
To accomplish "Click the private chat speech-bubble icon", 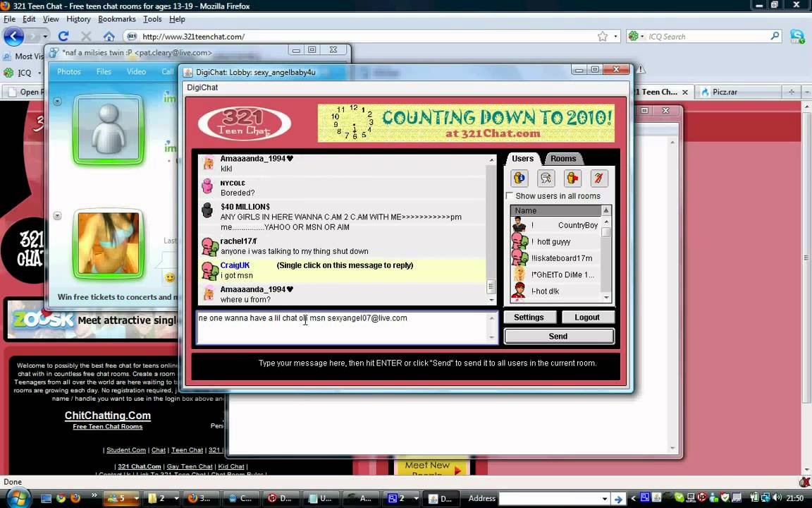I will click(546, 179).
